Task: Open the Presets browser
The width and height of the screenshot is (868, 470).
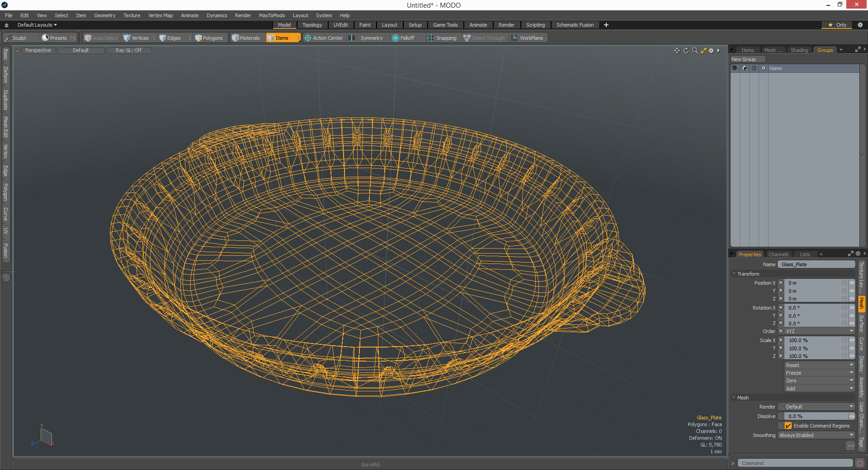Action: (x=58, y=38)
